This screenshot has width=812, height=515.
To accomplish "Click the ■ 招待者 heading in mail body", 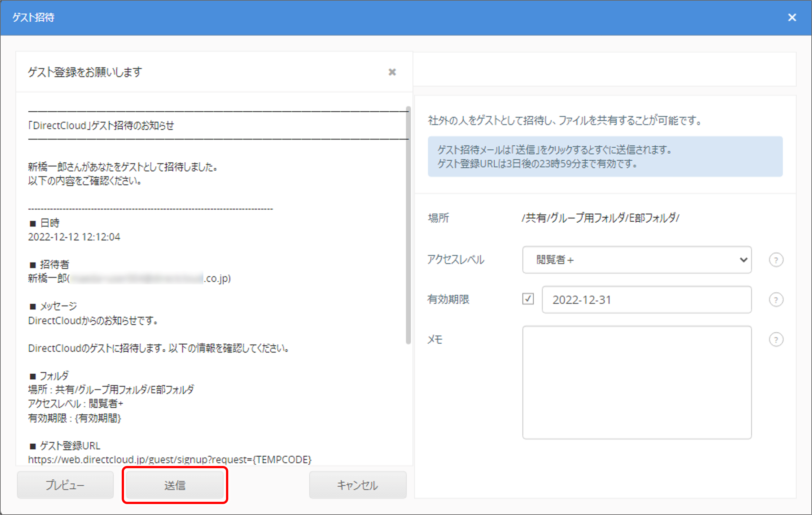I will [x=49, y=265].
